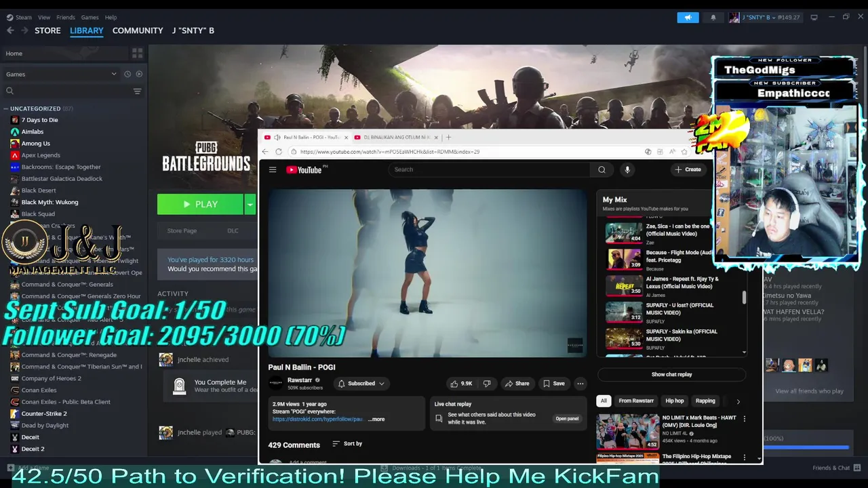Open Steam notifications bell

pos(713,18)
